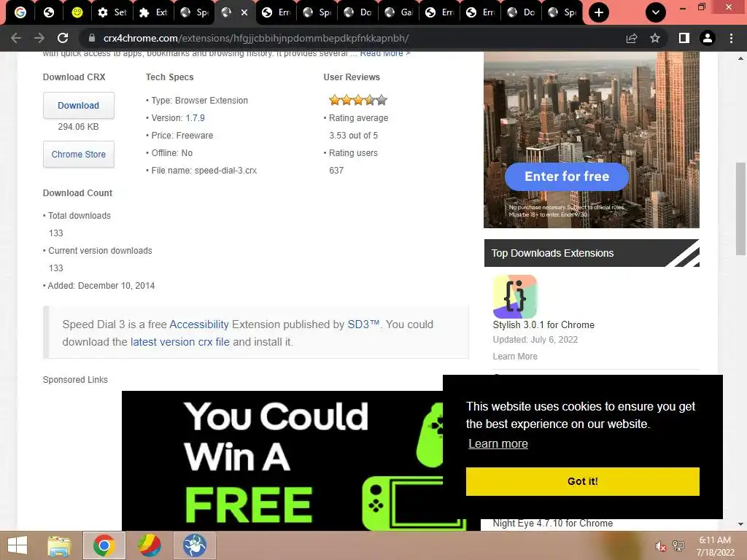
Task: Switch to the Settings tab
Action: pos(112,12)
